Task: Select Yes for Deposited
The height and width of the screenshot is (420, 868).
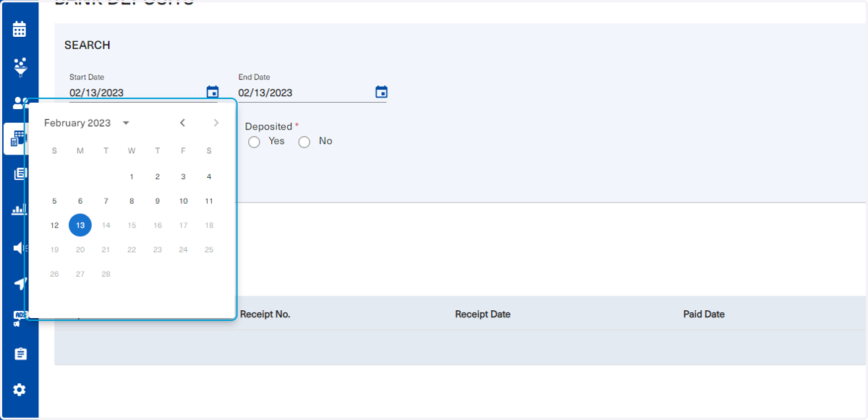Action: [254, 142]
